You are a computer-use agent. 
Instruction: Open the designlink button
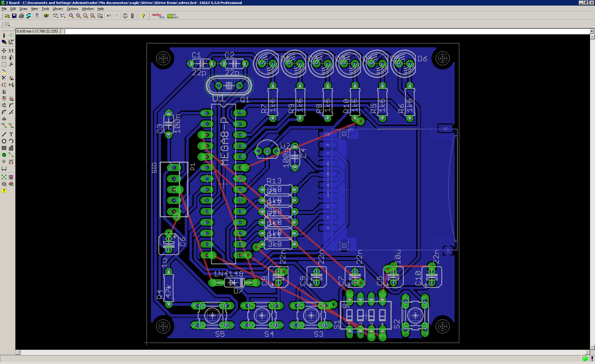pos(158,16)
